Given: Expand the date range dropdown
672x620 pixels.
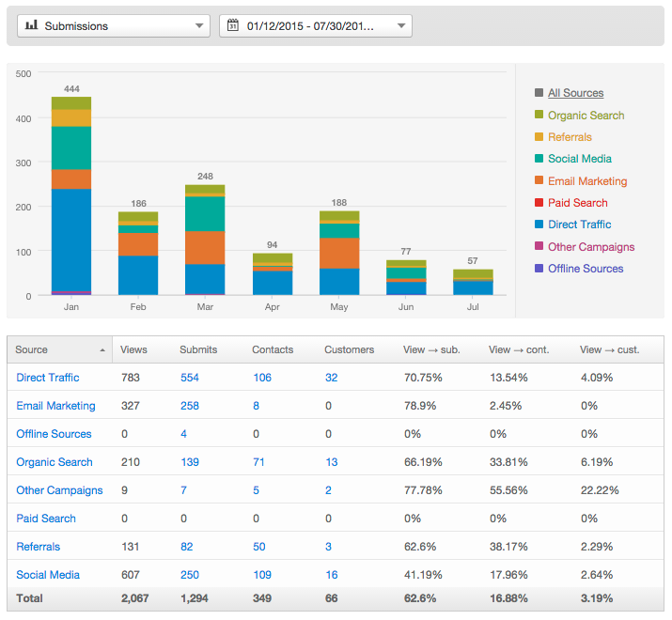Looking at the screenshot, I should click(x=402, y=26).
